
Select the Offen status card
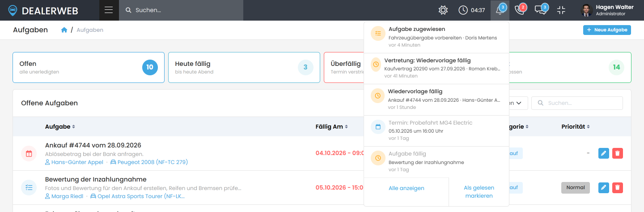coord(89,68)
